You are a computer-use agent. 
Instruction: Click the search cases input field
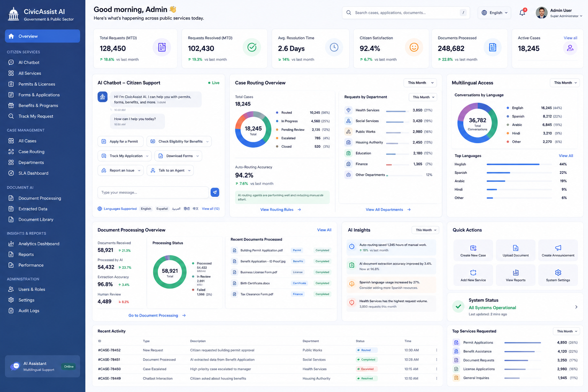point(406,13)
